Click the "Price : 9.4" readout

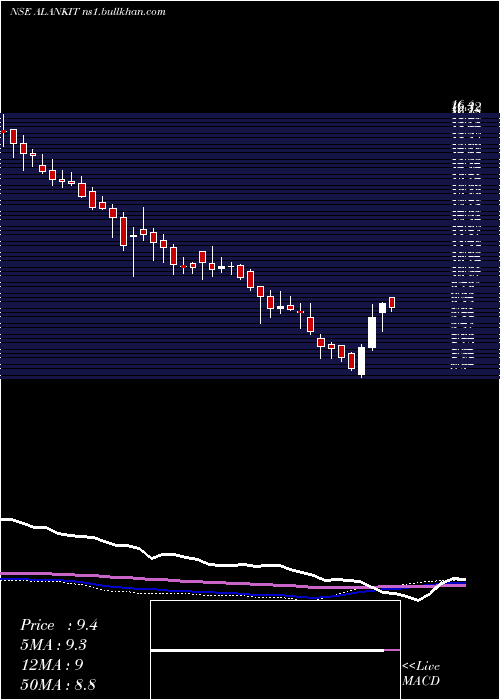(58, 625)
